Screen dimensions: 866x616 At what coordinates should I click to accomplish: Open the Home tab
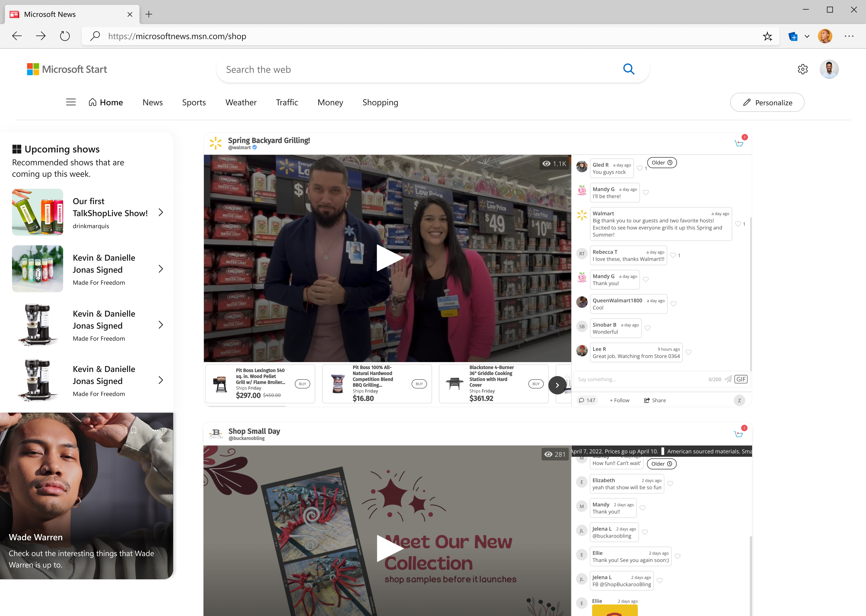coord(106,102)
